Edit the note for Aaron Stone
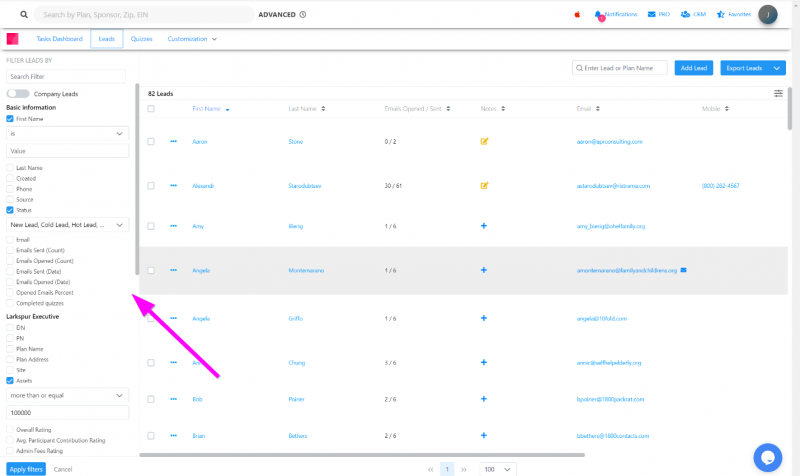Screen dimensions: 800x476 (484, 142)
